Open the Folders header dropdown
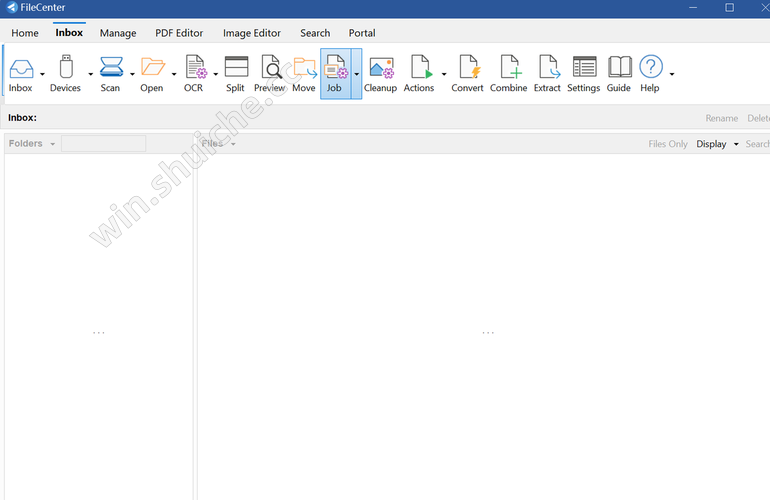The image size is (770, 500). (x=52, y=144)
